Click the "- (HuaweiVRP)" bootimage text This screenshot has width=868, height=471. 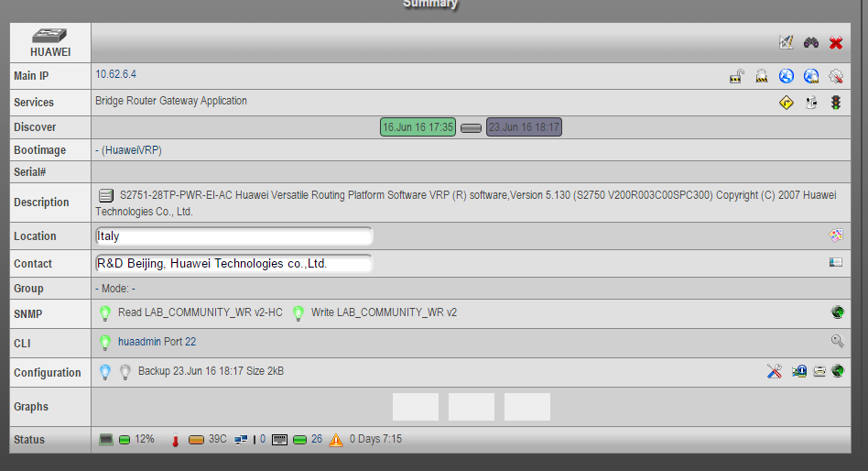(128, 150)
